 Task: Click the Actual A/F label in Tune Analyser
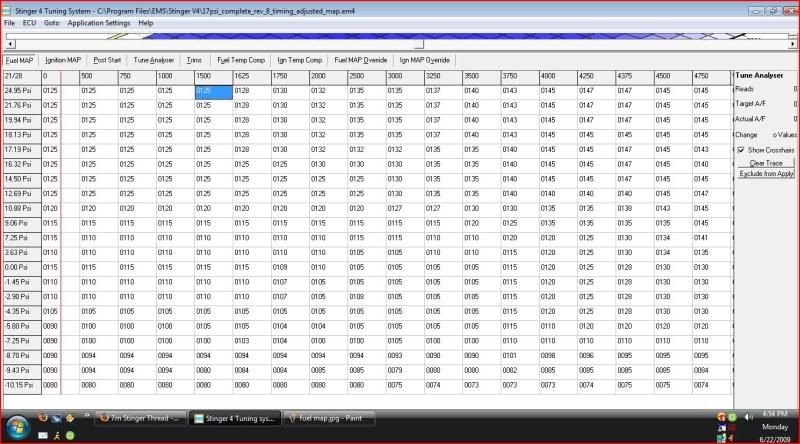(750, 119)
